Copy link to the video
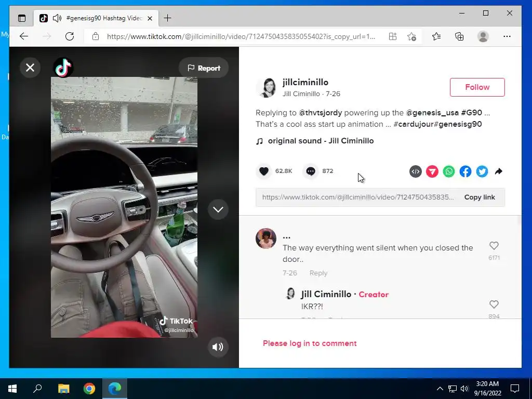The width and height of the screenshot is (532, 399). coord(480,197)
